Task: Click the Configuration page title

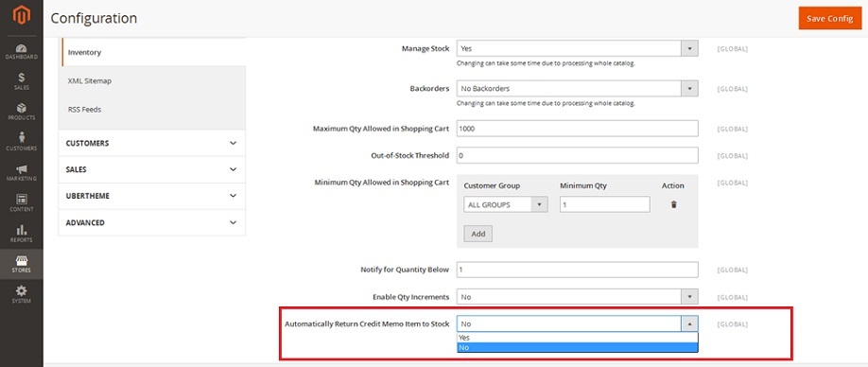Action: point(94,18)
